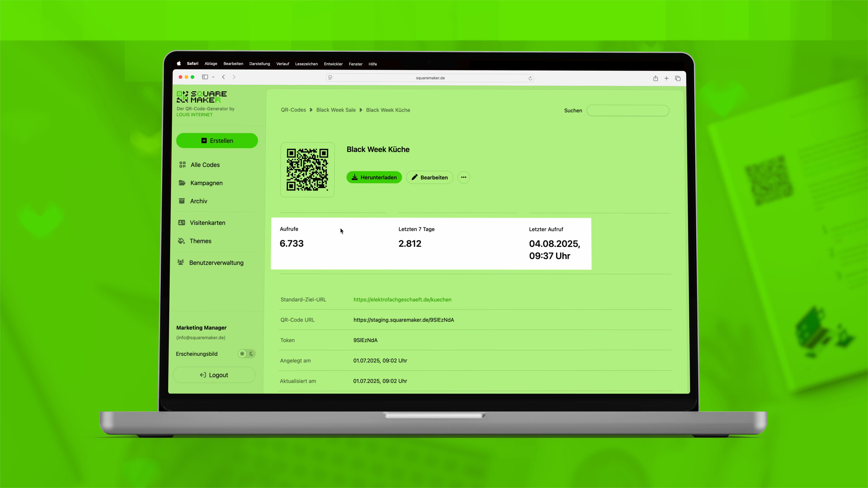Click Black Week Sale breadcrumb
This screenshot has width=868, height=488.
336,110
